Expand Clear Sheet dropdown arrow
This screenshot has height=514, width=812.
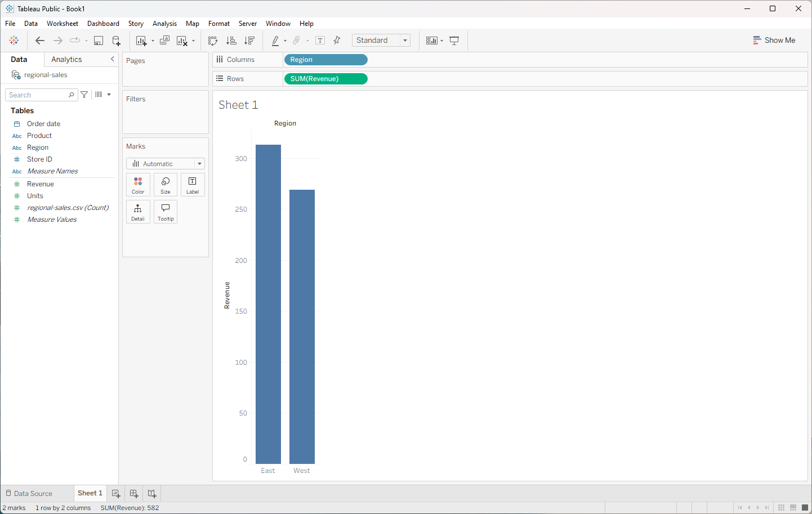pos(194,41)
